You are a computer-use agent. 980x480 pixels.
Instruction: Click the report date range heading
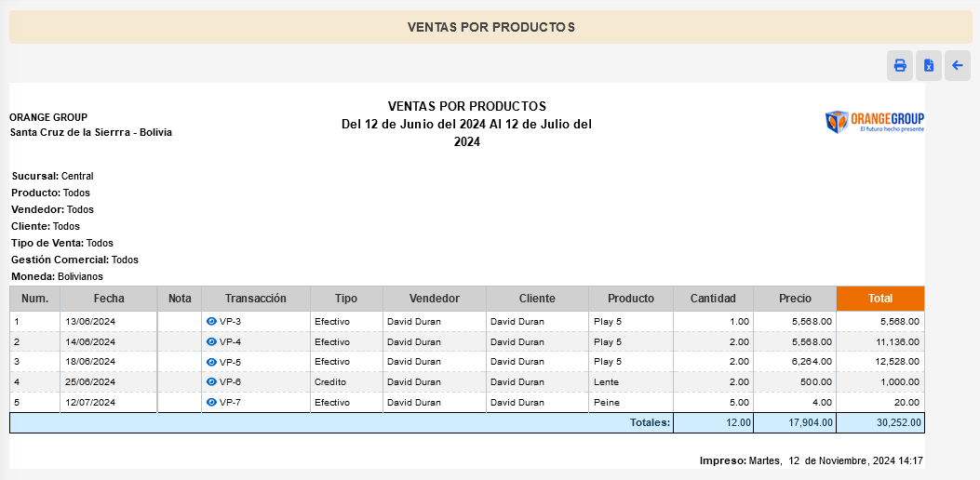click(467, 132)
